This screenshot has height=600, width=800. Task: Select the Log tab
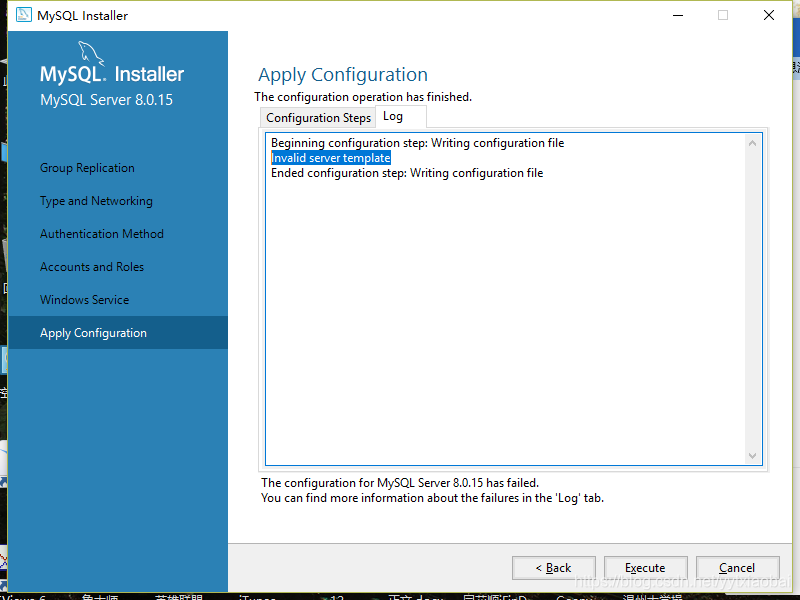[401, 116]
